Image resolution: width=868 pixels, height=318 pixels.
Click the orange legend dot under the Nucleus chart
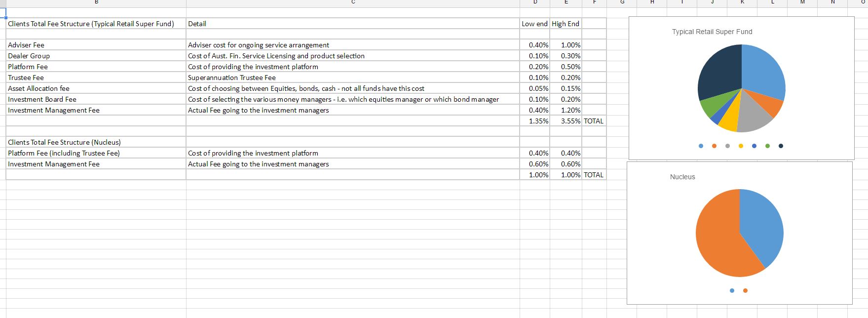(x=745, y=290)
